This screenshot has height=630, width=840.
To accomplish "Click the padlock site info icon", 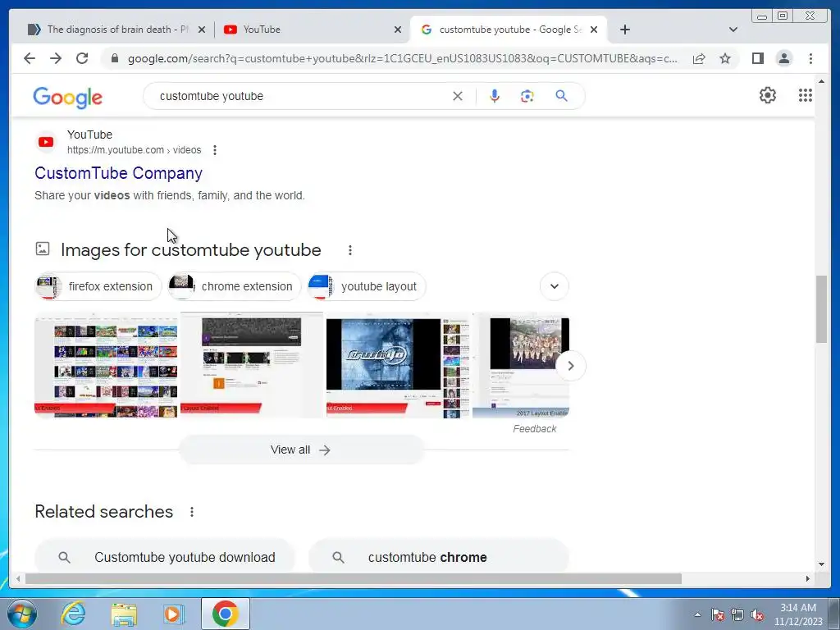I will pyautogui.click(x=114, y=58).
